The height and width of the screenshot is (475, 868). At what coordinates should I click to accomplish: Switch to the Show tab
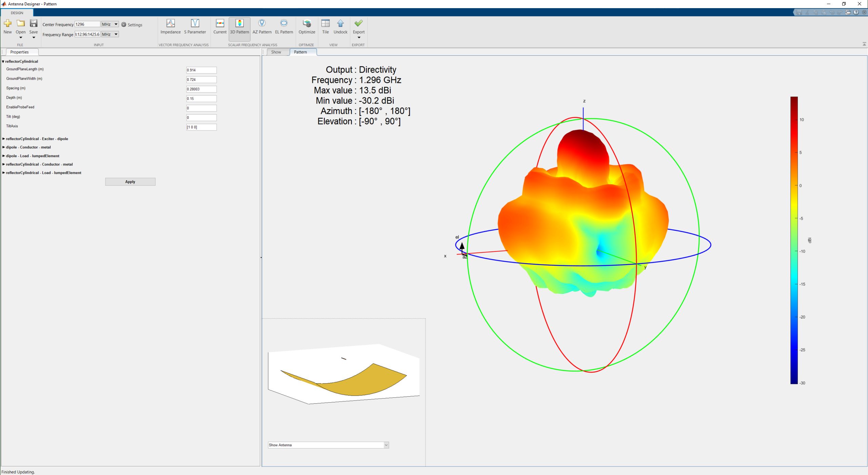(x=276, y=52)
